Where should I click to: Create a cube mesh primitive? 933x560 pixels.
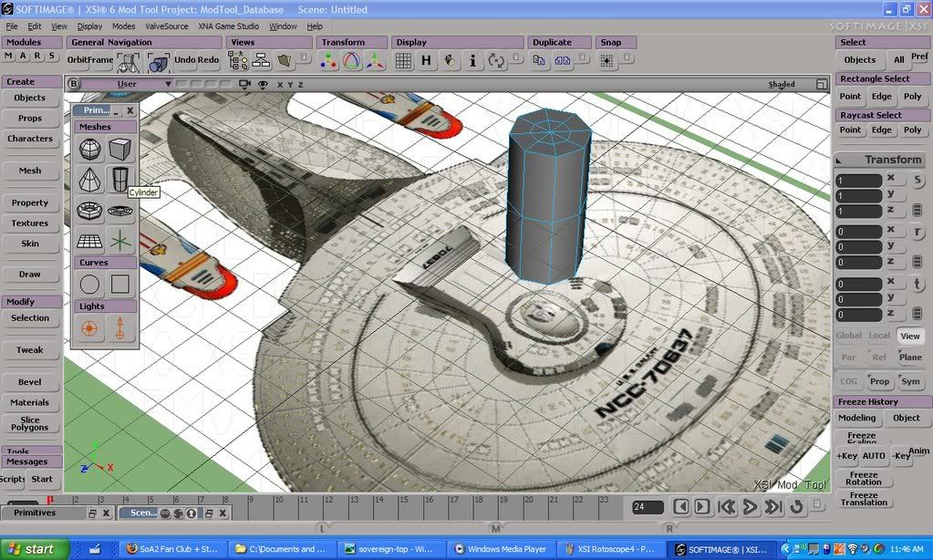click(119, 150)
